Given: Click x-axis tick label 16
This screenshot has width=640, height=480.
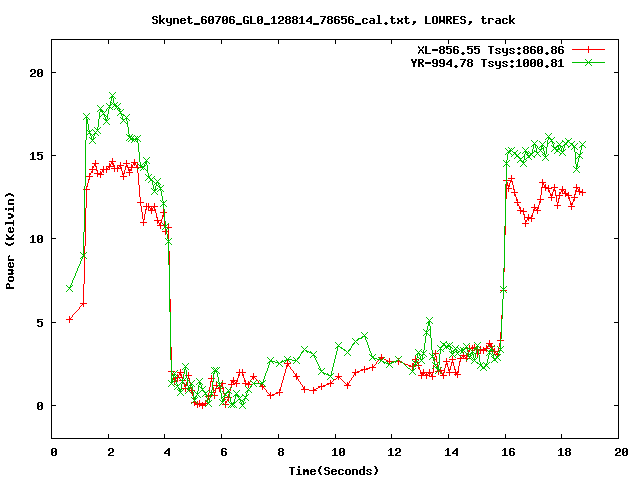Looking at the screenshot, I should [508, 452].
